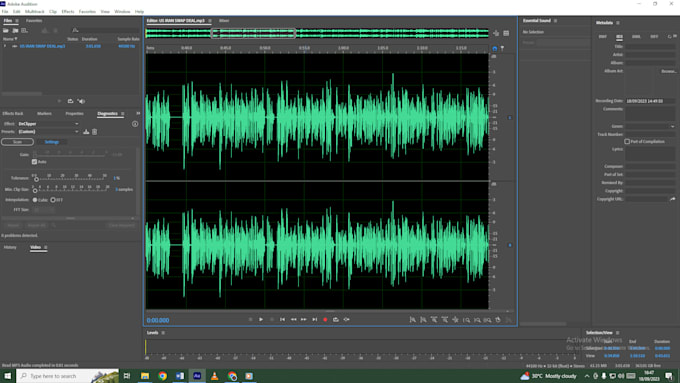Save the DeClipper settings as a preset
This screenshot has height=383, width=680.
(x=86, y=131)
